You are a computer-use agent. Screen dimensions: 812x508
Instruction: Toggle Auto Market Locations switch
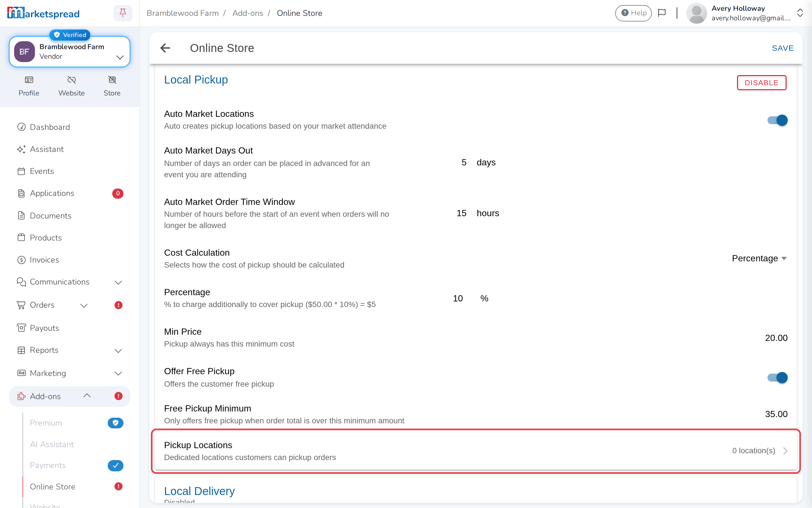pos(777,120)
